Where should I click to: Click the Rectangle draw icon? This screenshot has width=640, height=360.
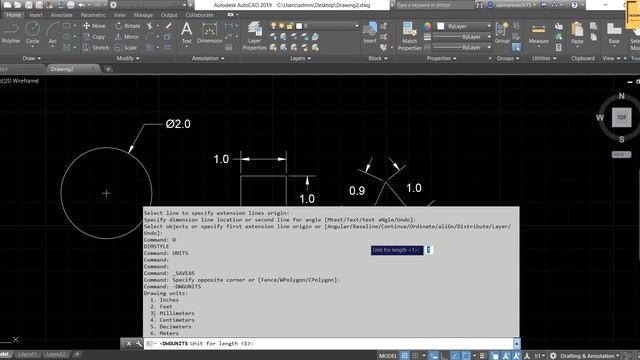66,26
